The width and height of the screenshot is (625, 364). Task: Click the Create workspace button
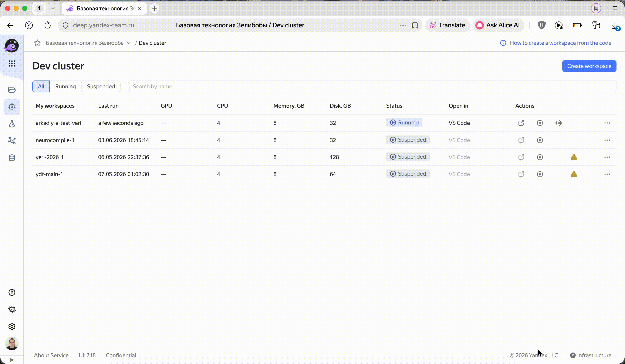(x=589, y=66)
